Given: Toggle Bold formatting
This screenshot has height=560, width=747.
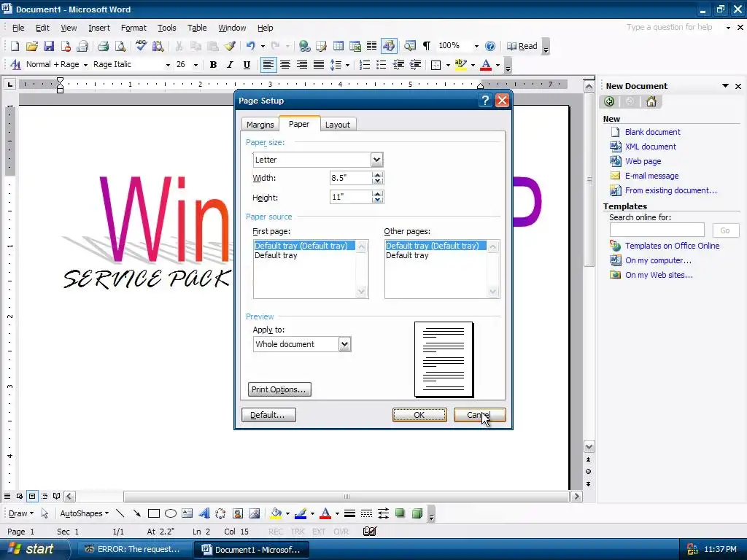Looking at the screenshot, I should click(213, 65).
